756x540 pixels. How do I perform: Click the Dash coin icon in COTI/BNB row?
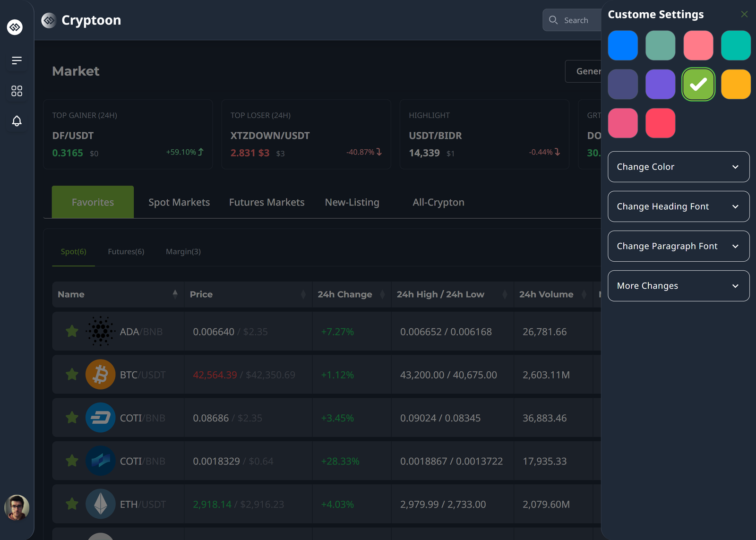click(100, 418)
